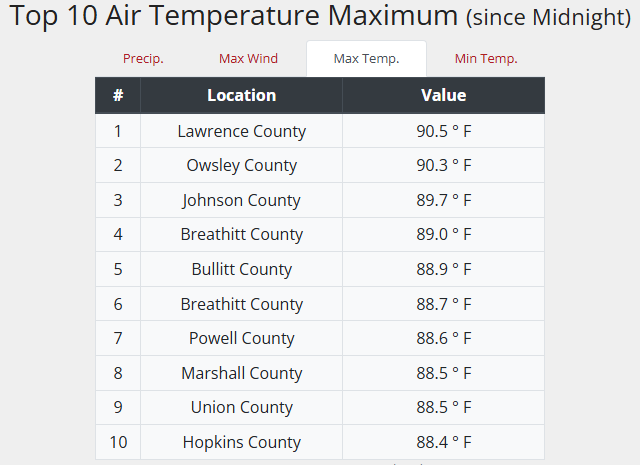Viewport: 640px width, 465px height.
Task: Click the 90.5 °F value cell
Action: [443, 131]
